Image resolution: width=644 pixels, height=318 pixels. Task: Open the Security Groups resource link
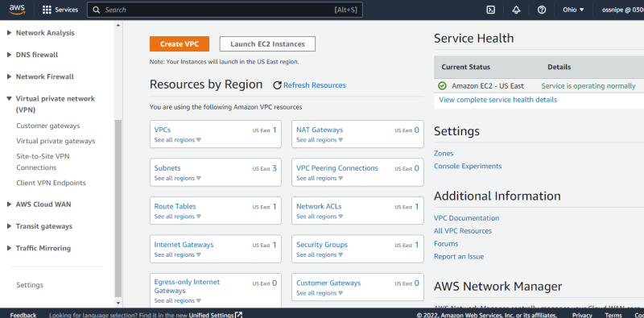point(322,245)
